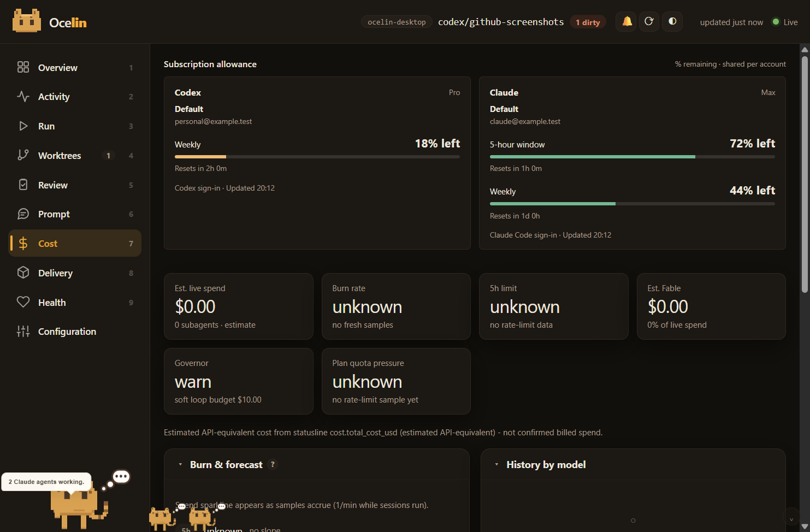Screen dimensions: 810x532
Task: Go to the Activity page
Action: point(54,97)
